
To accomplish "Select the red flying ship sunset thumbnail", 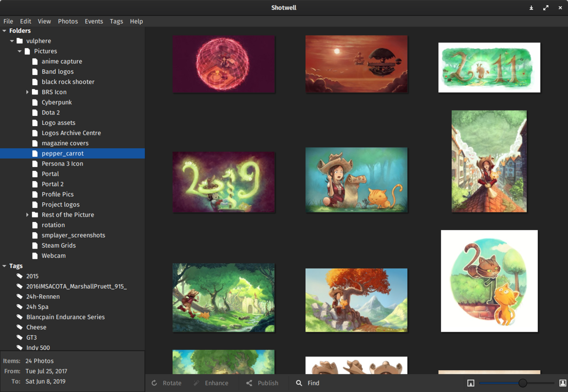I will 356,64.
